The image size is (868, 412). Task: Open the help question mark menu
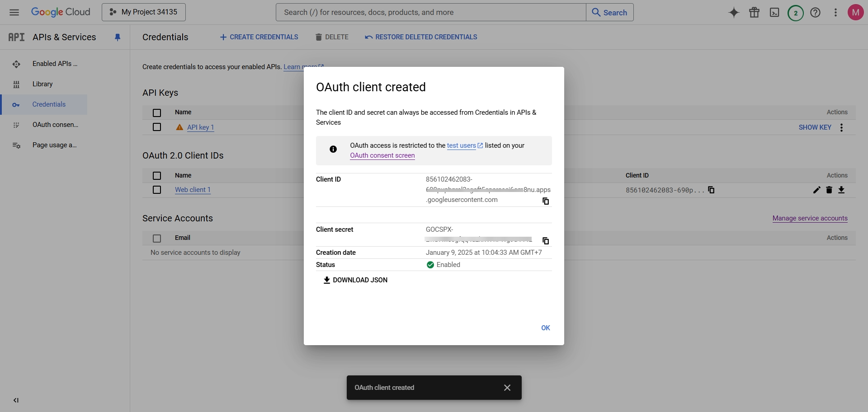click(815, 13)
